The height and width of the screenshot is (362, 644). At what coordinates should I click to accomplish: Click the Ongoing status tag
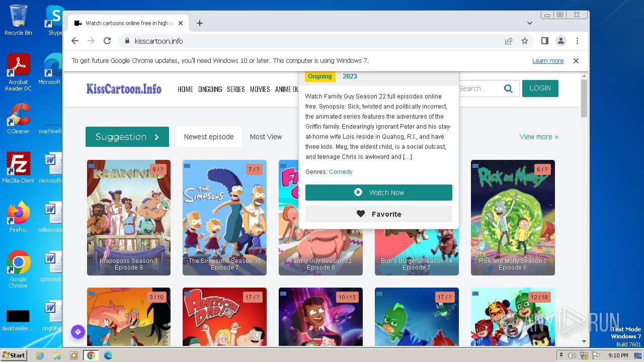(320, 76)
